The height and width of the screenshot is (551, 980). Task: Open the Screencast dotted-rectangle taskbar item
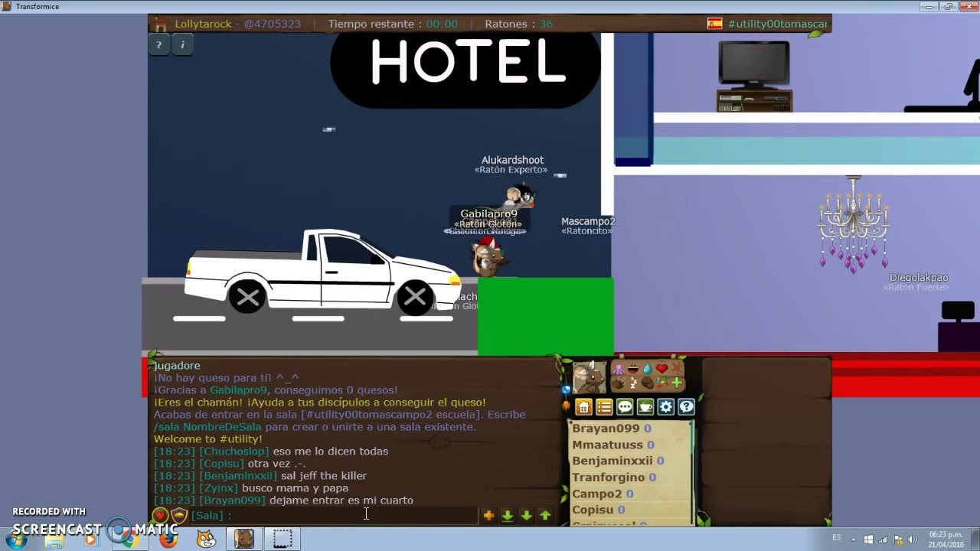283,539
